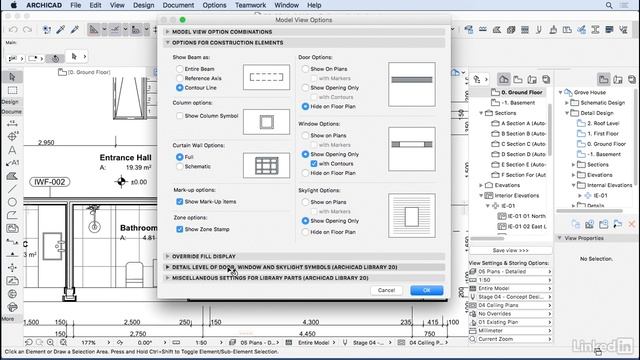The height and width of the screenshot is (360, 640).
Task: Open the View Map icon in Navigator
Action: point(518,79)
